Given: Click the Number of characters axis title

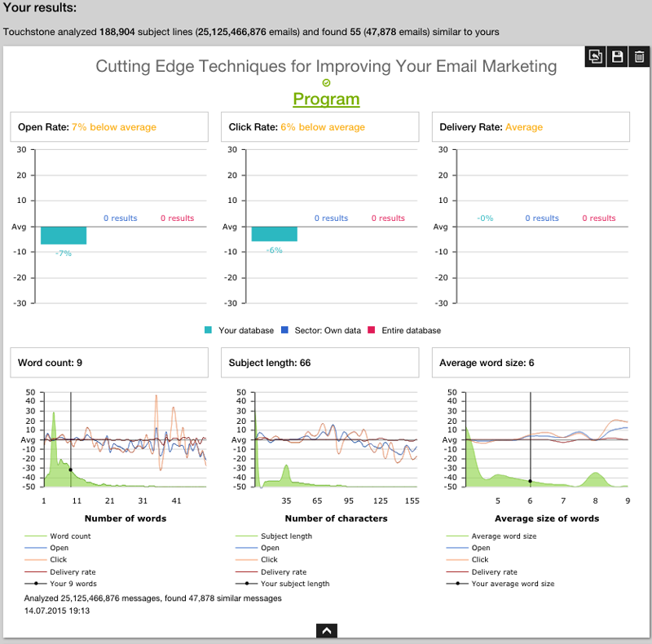Looking at the screenshot, I should pyautogui.click(x=336, y=518).
